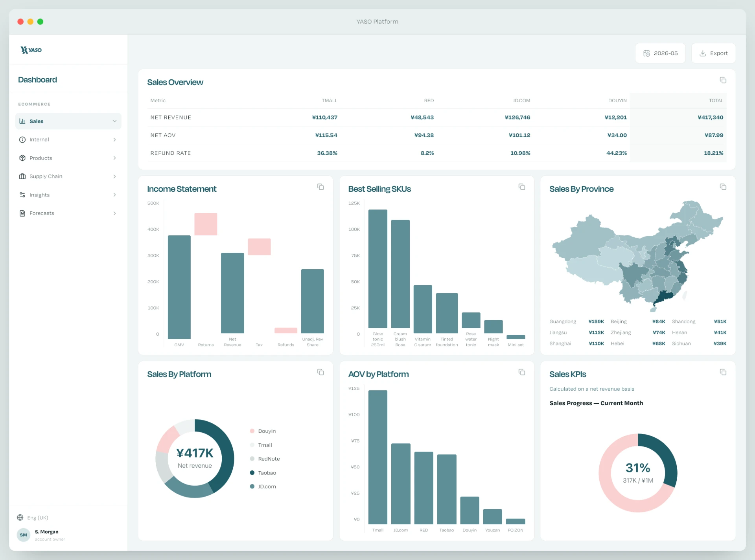Click the AOV by Platform copy icon

click(522, 372)
